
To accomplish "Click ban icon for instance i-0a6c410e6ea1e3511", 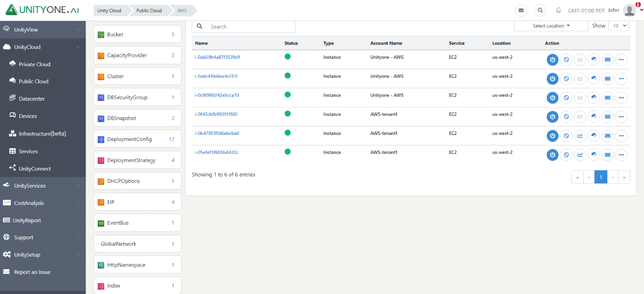I will (566, 79).
